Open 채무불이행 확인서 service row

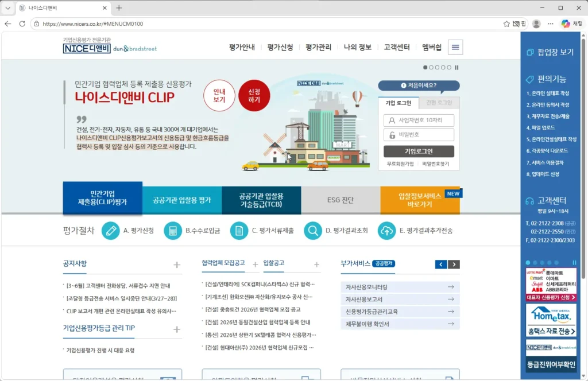coord(400,324)
